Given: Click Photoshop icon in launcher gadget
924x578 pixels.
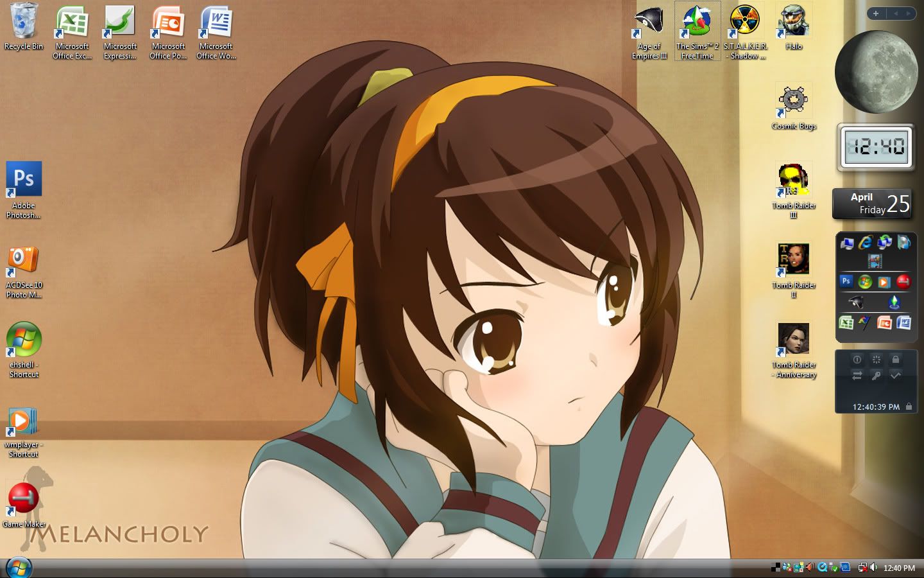Looking at the screenshot, I should click(846, 281).
